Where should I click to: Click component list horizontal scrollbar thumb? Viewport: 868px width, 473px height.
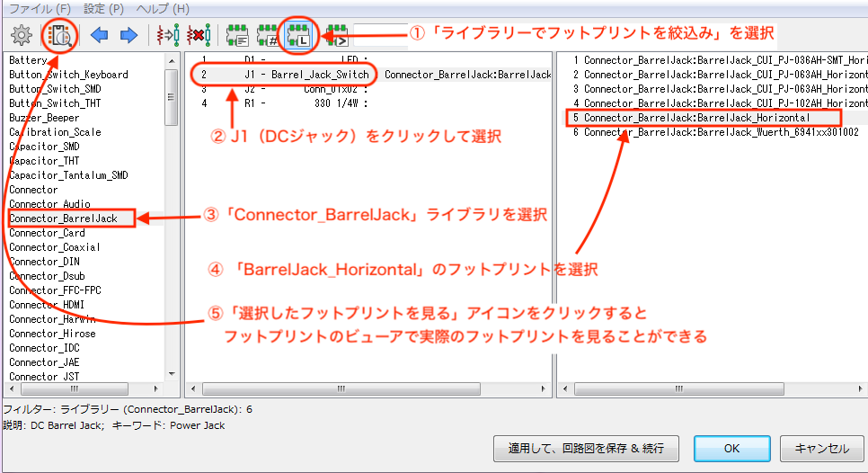pyautogui.click(x=341, y=388)
